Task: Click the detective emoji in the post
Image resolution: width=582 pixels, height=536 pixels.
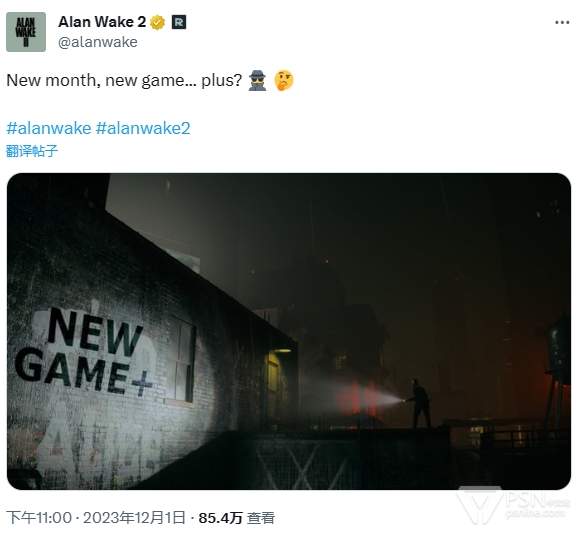Action: coord(257,80)
